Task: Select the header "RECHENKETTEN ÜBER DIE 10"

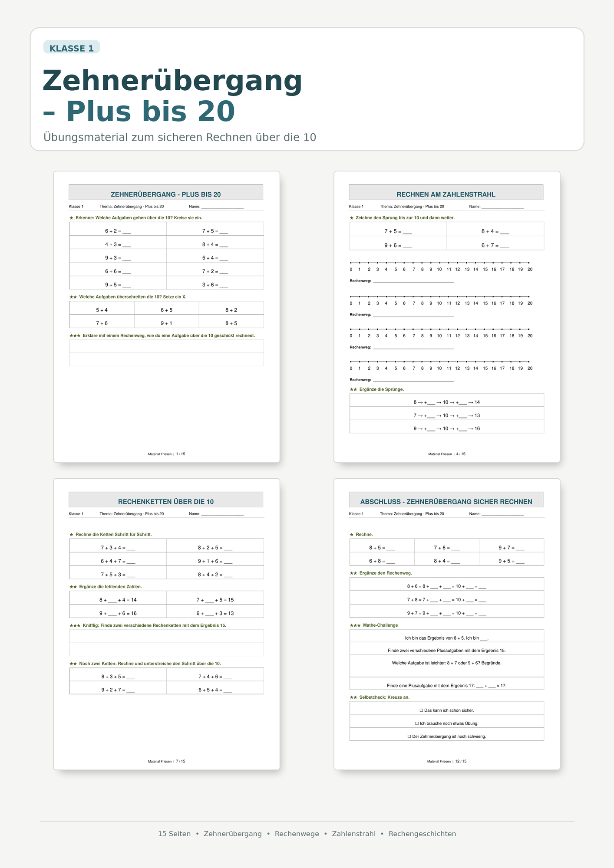Action: tap(166, 502)
